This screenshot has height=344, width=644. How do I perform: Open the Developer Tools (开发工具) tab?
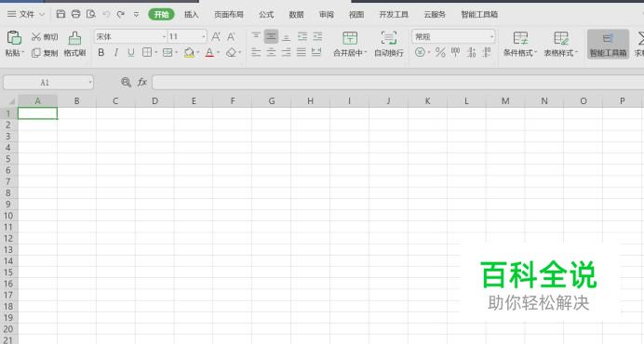pos(394,14)
